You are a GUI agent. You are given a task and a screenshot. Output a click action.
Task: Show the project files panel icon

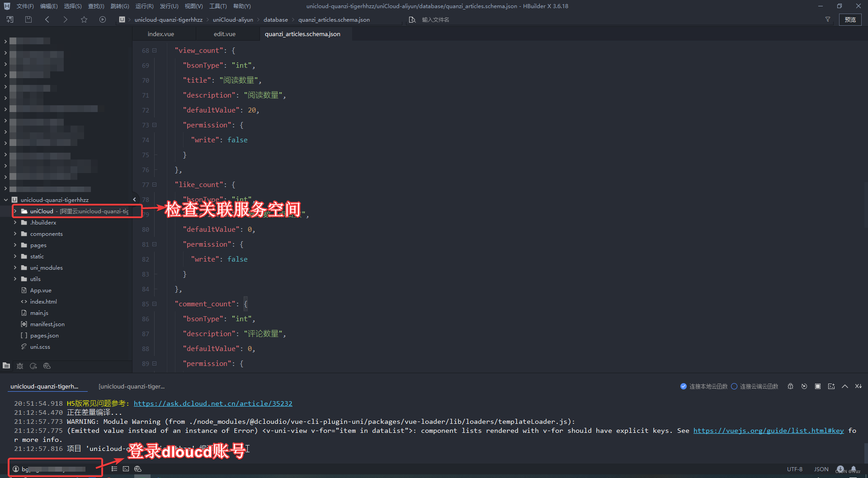point(6,366)
